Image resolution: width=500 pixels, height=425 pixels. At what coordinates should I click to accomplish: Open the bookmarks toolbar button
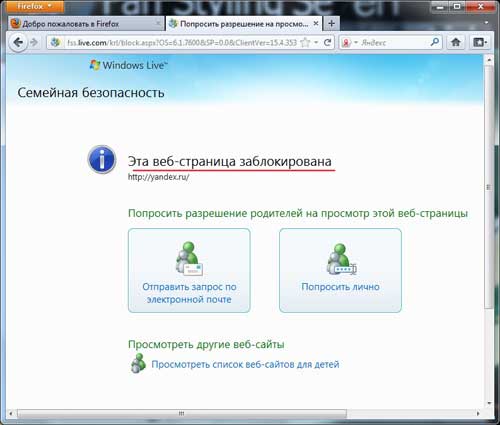(x=480, y=42)
